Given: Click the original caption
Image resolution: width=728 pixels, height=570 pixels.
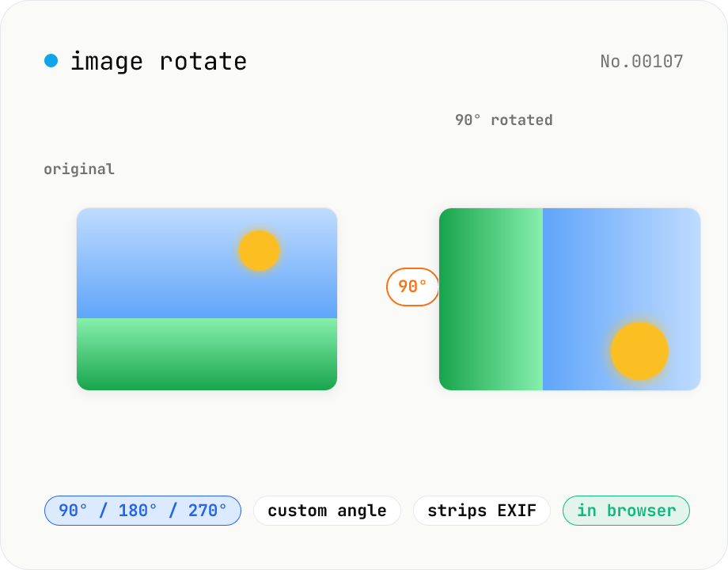Looking at the screenshot, I should click(x=79, y=169).
